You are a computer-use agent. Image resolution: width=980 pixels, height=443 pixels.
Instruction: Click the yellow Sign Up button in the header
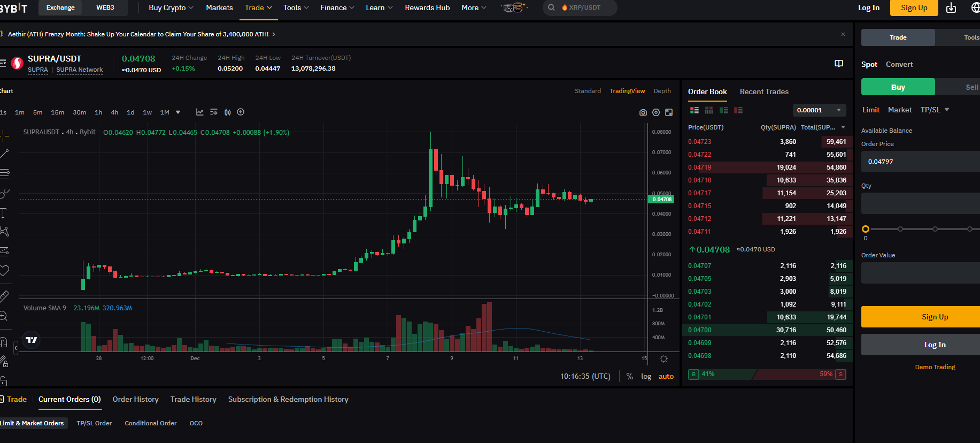[914, 8]
